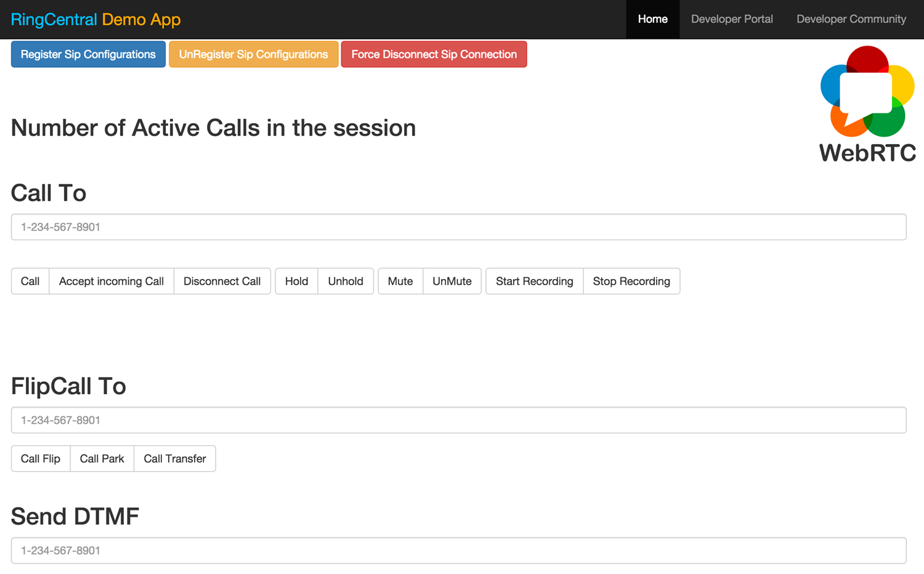Click UnMute to restore audio
Image resolution: width=924 pixels, height=574 pixels.
point(452,281)
